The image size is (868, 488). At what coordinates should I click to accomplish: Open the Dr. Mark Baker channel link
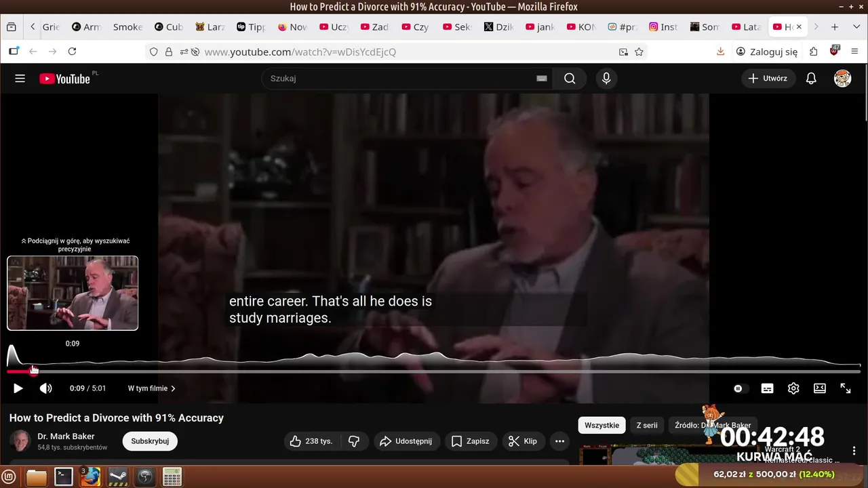pyautogui.click(x=66, y=436)
